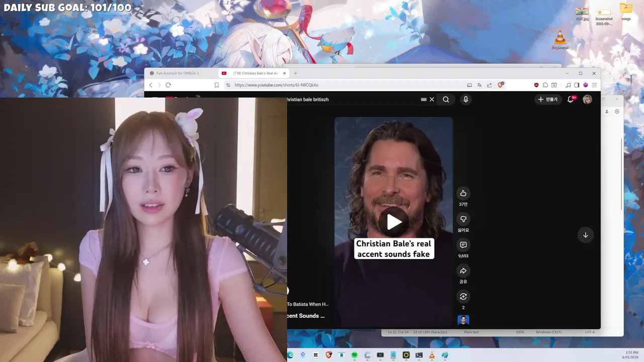Screen dimensions: 644x362
Task: Open the jpg image file on desktop
Action: (x=582, y=14)
